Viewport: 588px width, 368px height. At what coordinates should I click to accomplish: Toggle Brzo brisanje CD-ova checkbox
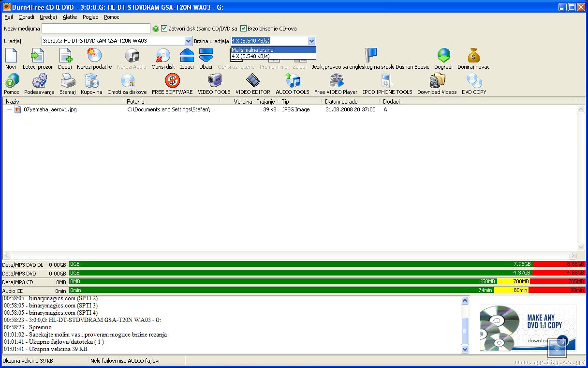pos(243,29)
